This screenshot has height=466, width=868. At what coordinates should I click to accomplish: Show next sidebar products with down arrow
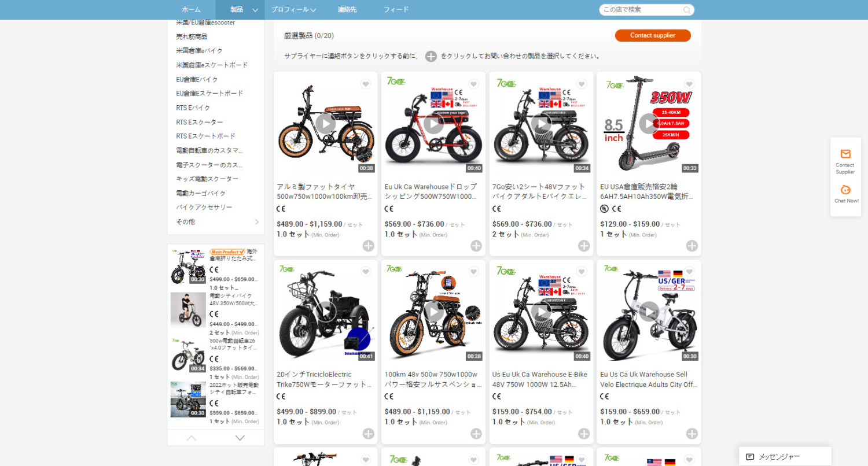pyautogui.click(x=240, y=438)
